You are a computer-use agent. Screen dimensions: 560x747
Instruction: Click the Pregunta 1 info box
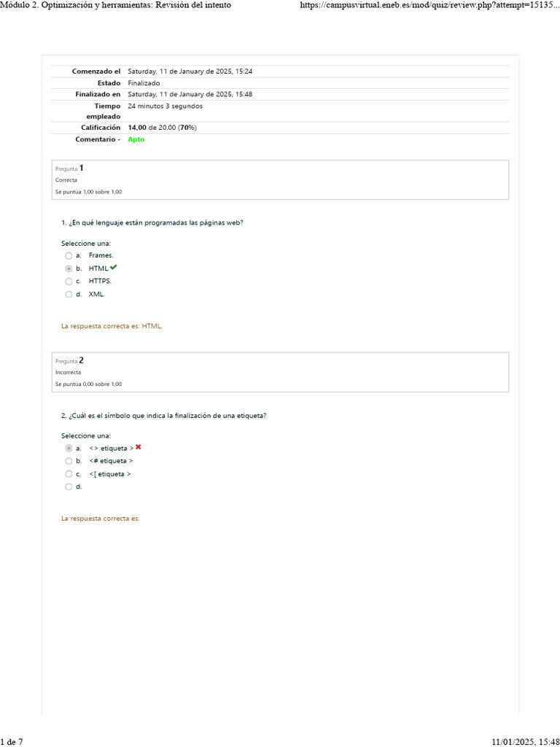[280, 179]
